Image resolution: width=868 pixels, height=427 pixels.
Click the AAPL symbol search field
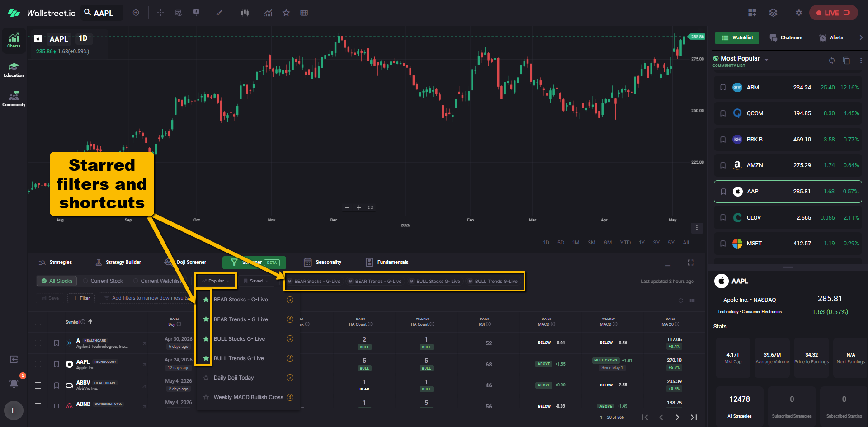click(x=102, y=13)
